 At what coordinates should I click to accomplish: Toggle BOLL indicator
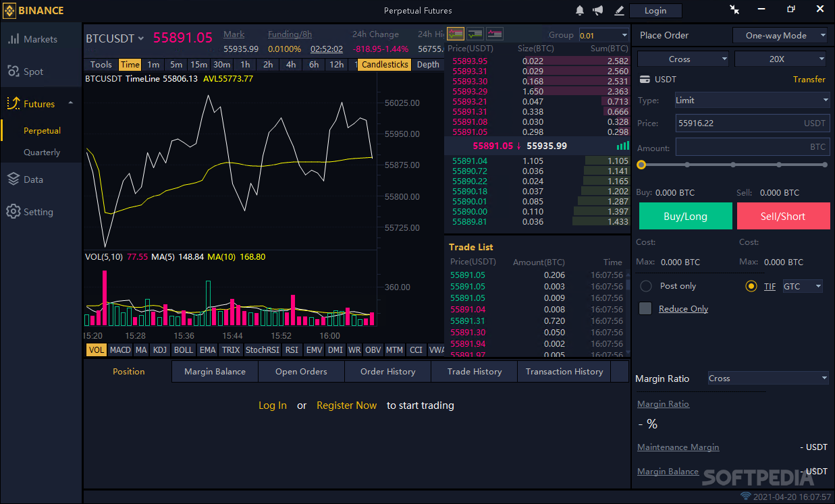point(184,350)
